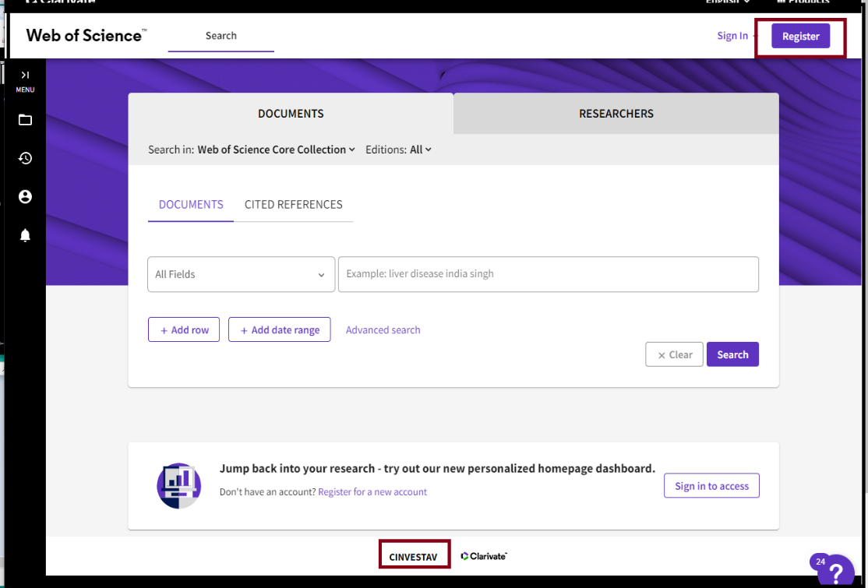Screen dimensions: 868x588
Task: Select the purple DOCUMENTS sub-tab
Action: pos(191,205)
